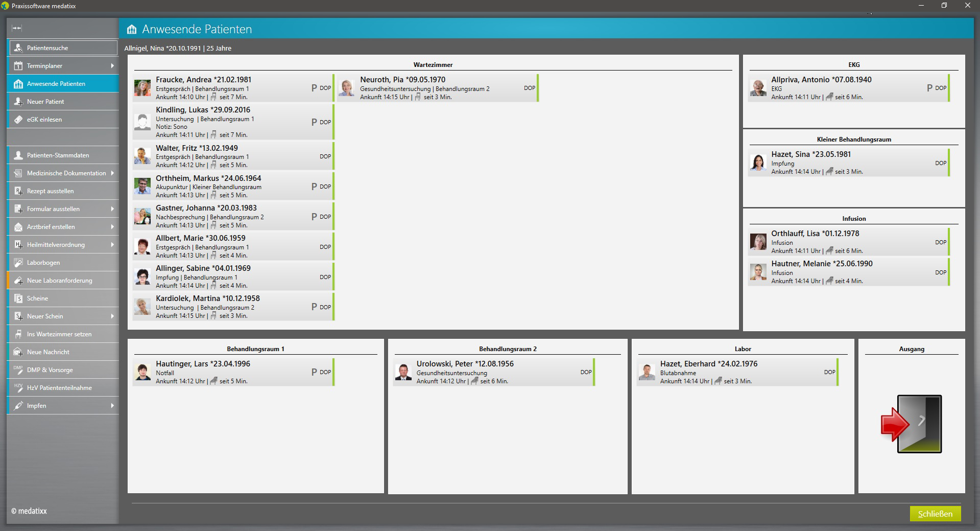Click the DMP & Vorsorge icon
The width and height of the screenshot is (980, 531).
click(18, 370)
